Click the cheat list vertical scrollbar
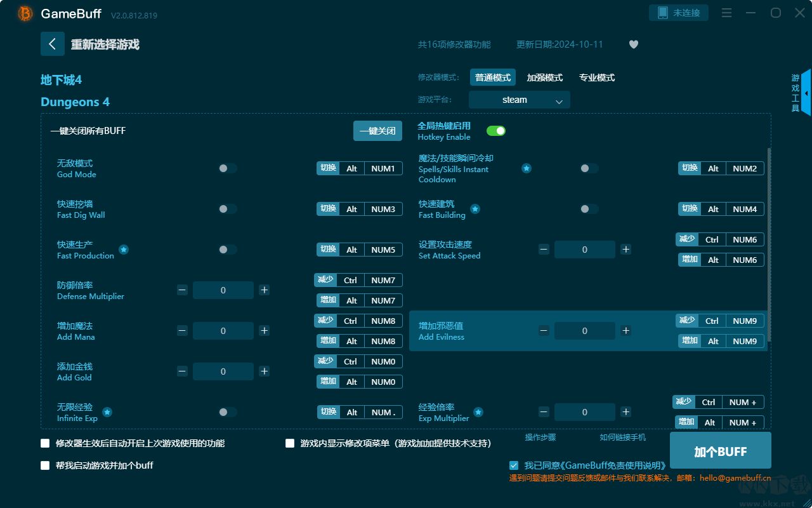Image resolution: width=812 pixels, height=508 pixels. 769,245
